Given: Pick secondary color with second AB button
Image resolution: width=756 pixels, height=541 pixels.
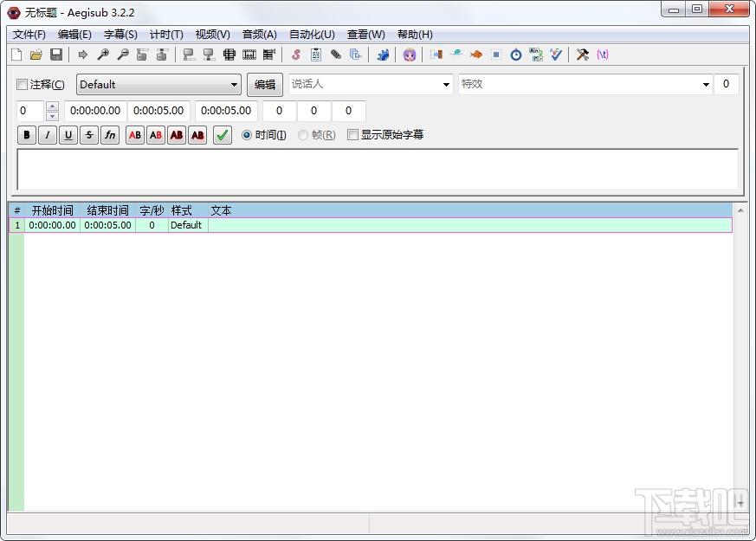Looking at the screenshot, I should (156, 135).
